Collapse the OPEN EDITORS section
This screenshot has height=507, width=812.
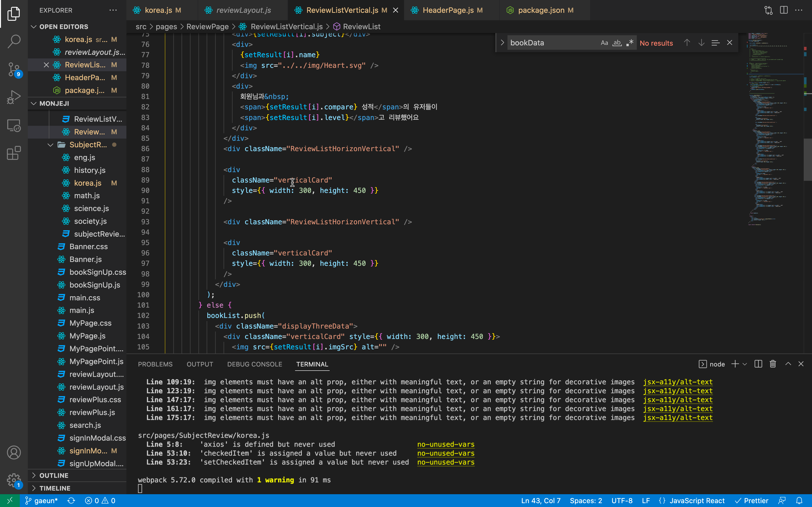[x=63, y=27]
